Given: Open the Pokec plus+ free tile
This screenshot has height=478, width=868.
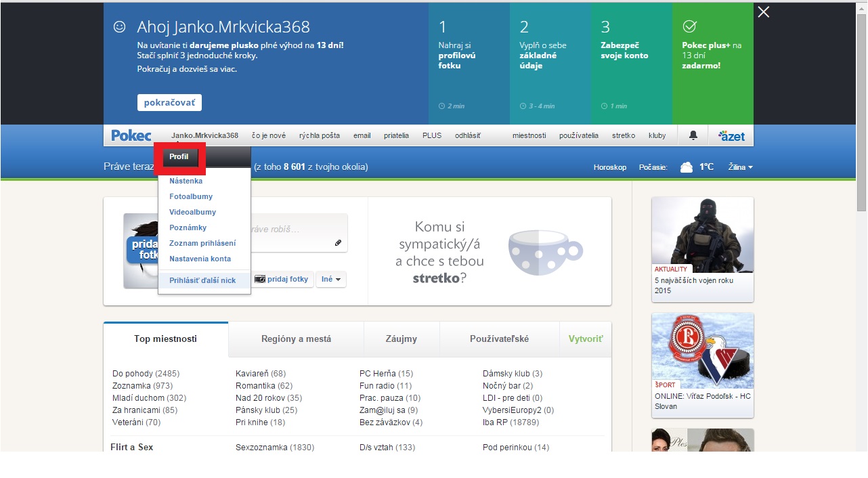Looking at the screenshot, I should pyautogui.click(x=713, y=64).
